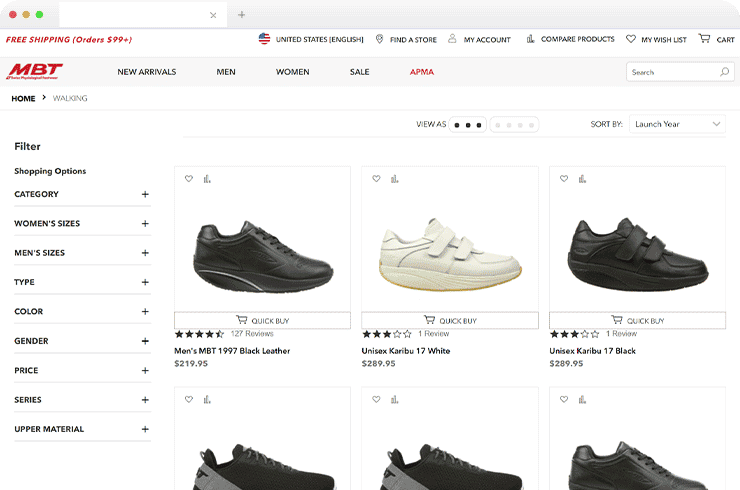Click compare icon on Karibu 17 White
This screenshot has height=490, width=740.
pos(395,178)
